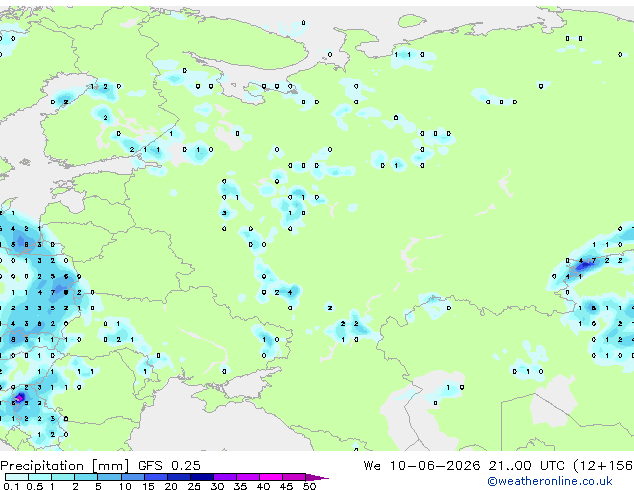634x490 pixels.
Task: Pick the 2–5 mm legend color swatch
Action: click(86, 477)
